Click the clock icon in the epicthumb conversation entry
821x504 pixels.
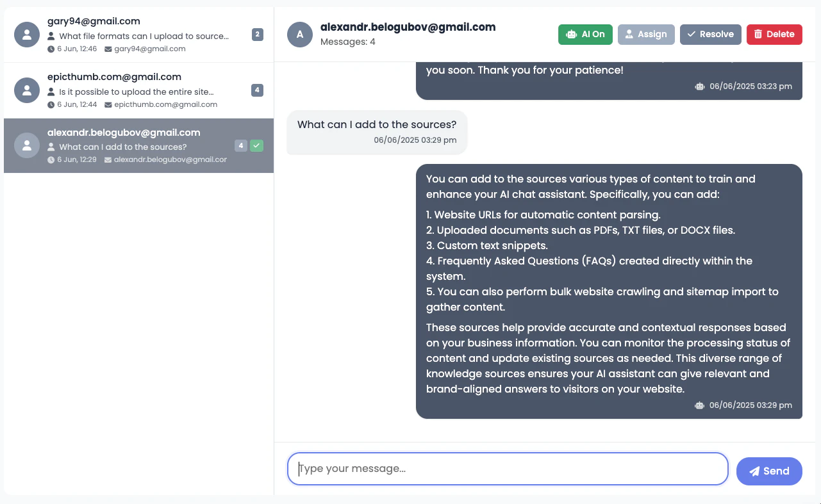[x=51, y=104]
